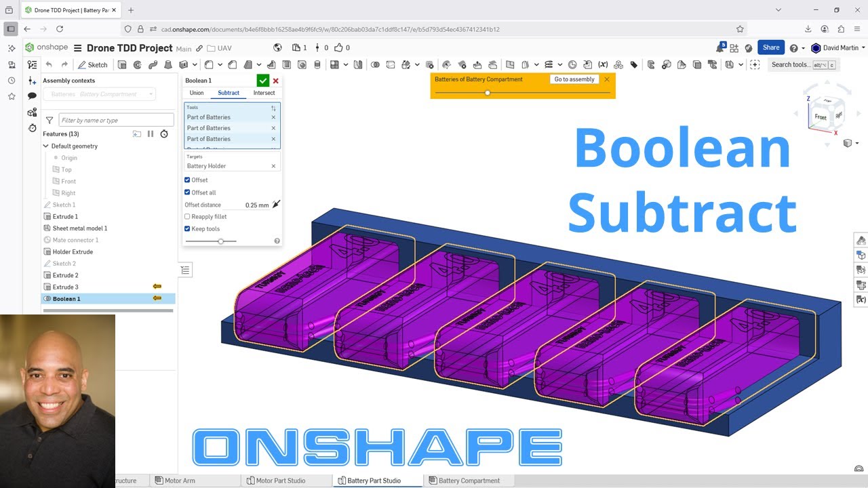The height and width of the screenshot is (488, 868).
Task: Click the browser reload button
Action: tap(60, 29)
